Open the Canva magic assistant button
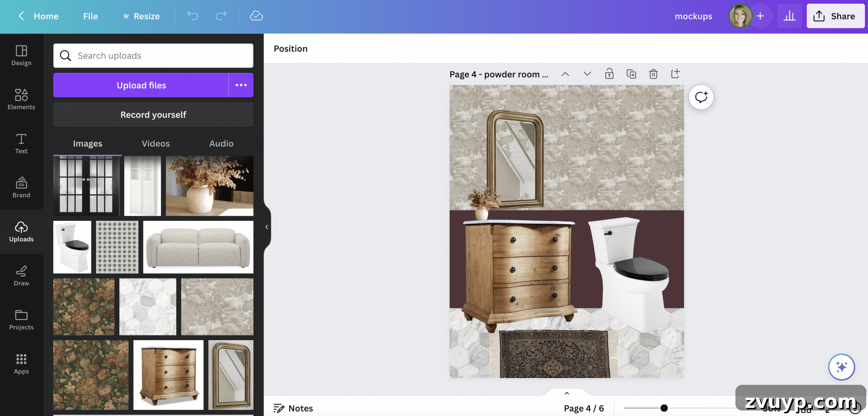The height and width of the screenshot is (416, 868). click(x=842, y=367)
